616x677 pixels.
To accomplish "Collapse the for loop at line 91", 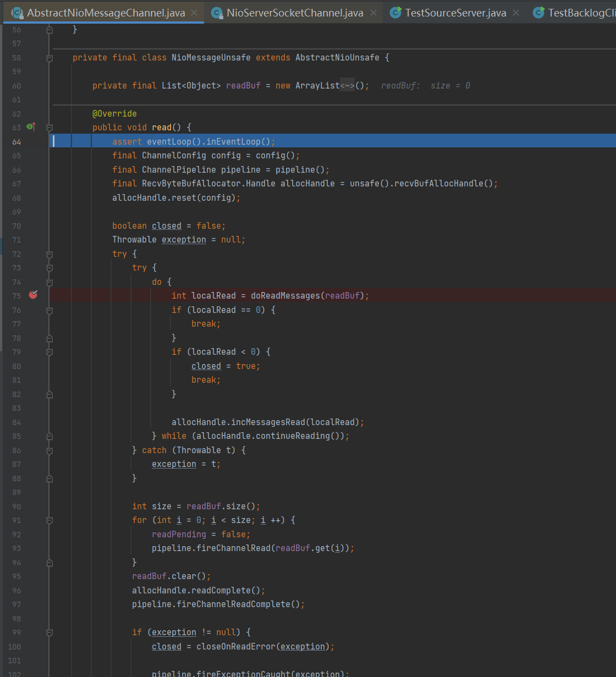I will [50, 520].
